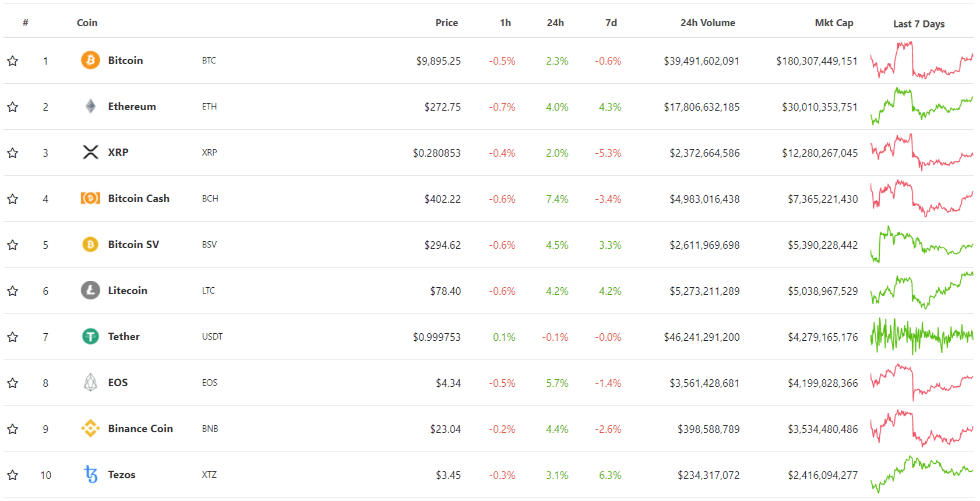This screenshot has width=980, height=501.
Task: Toggle the EOS favorite star
Action: tap(12, 383)
